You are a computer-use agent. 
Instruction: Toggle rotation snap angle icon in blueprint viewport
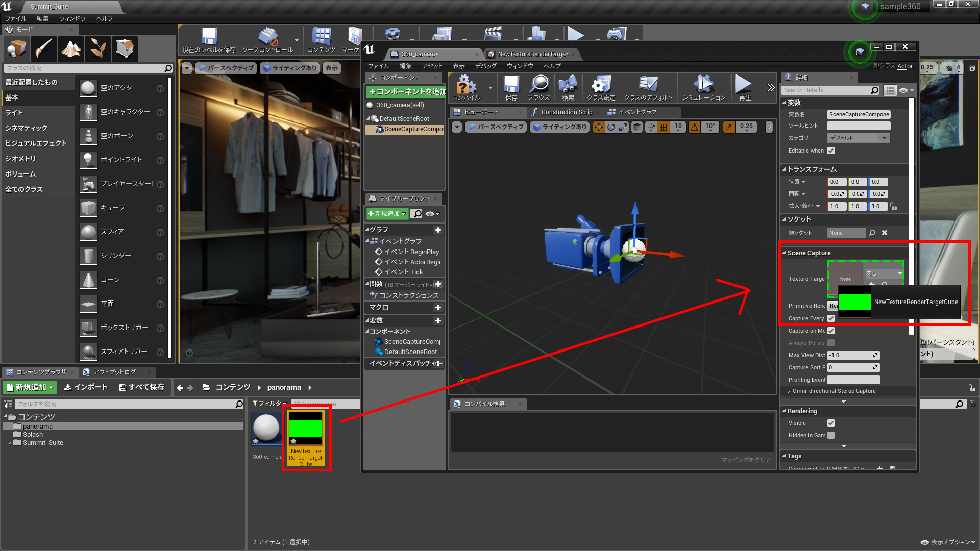(x=694, y=127)
